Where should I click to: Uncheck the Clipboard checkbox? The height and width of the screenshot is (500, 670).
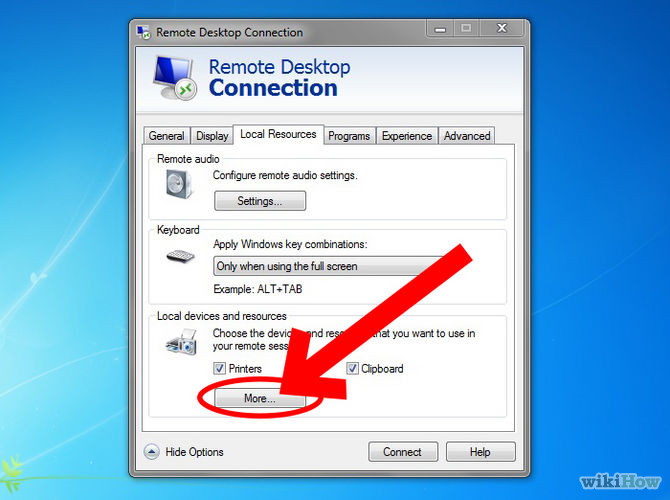[352, 368]
